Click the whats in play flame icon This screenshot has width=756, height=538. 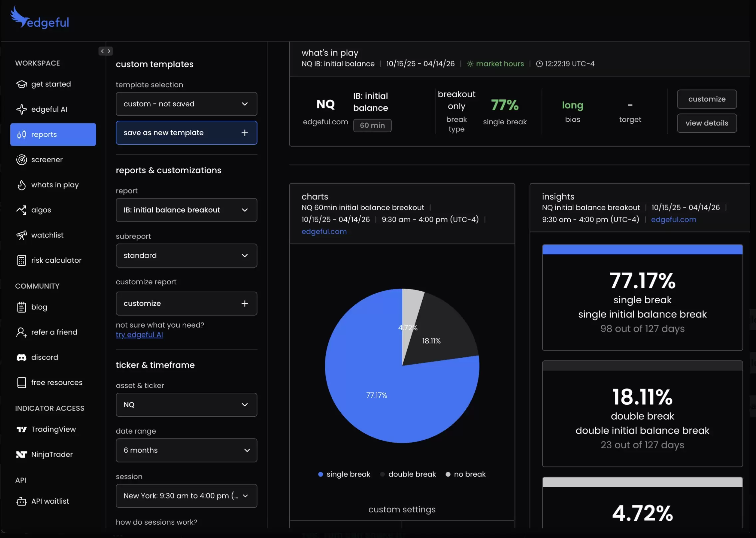(x=22, y=185)
